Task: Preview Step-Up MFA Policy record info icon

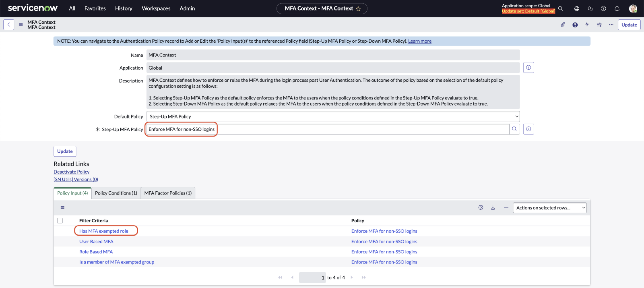Action: click(x=528, y=129)
